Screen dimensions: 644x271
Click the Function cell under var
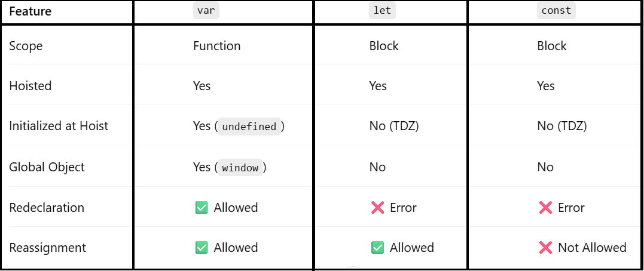coord(216,46)
